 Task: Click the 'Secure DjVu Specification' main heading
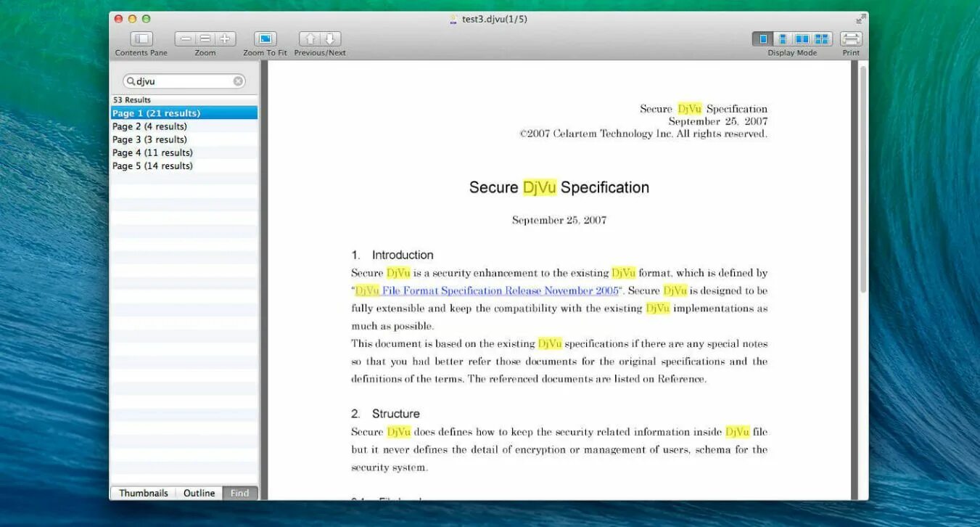[x=559, y=187]
